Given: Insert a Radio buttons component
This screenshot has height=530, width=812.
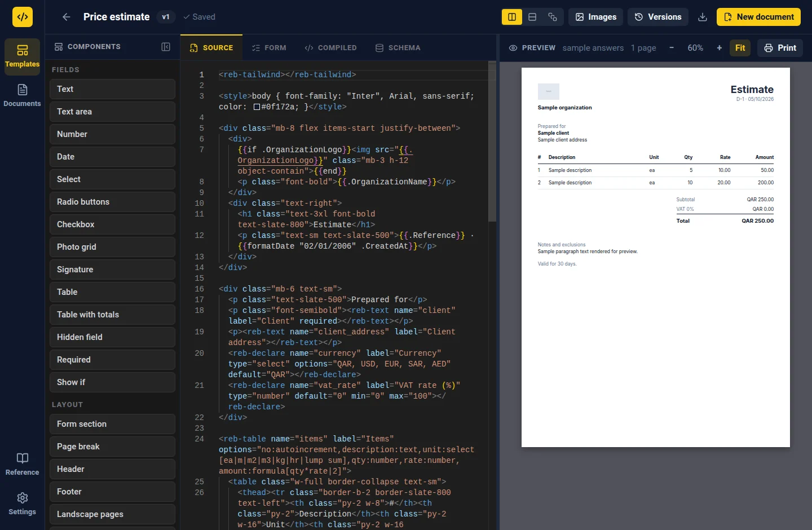Looking at the screenshot, I should coord(112,202).
